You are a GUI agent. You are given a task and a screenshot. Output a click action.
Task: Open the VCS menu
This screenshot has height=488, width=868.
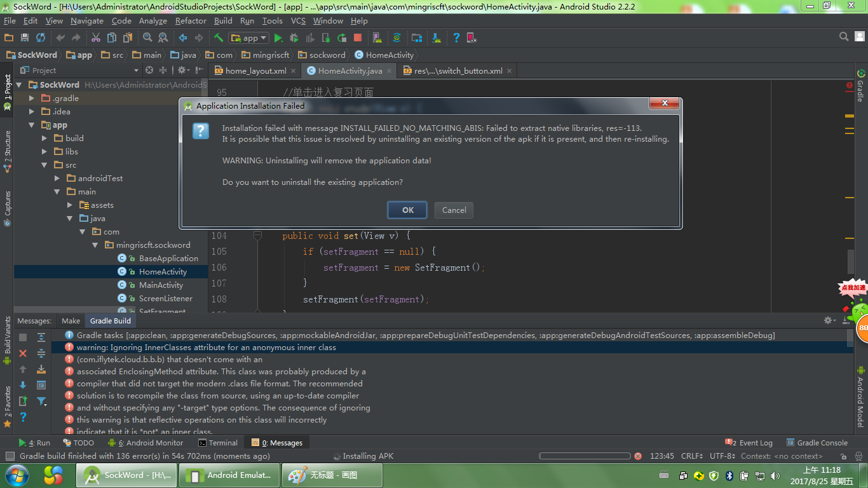coord(298,21)
